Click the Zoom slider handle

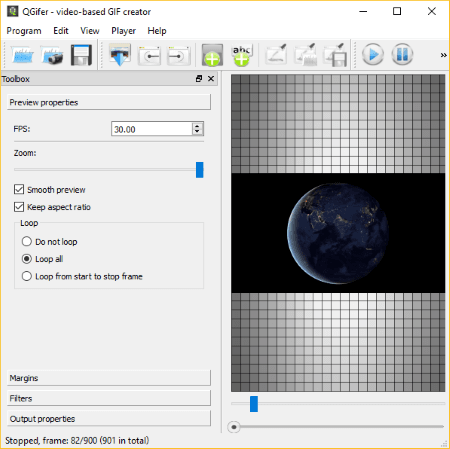point(200,170)
